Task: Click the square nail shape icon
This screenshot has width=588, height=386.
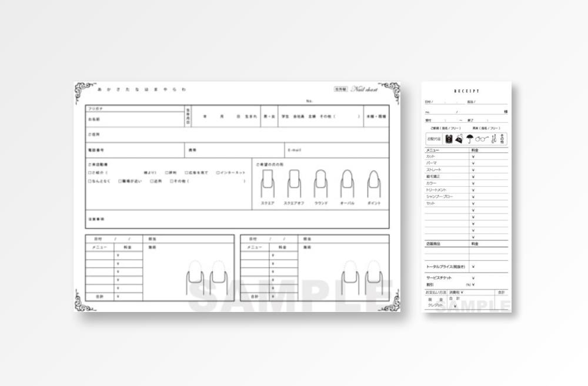Action: click(x=268, y=184)
